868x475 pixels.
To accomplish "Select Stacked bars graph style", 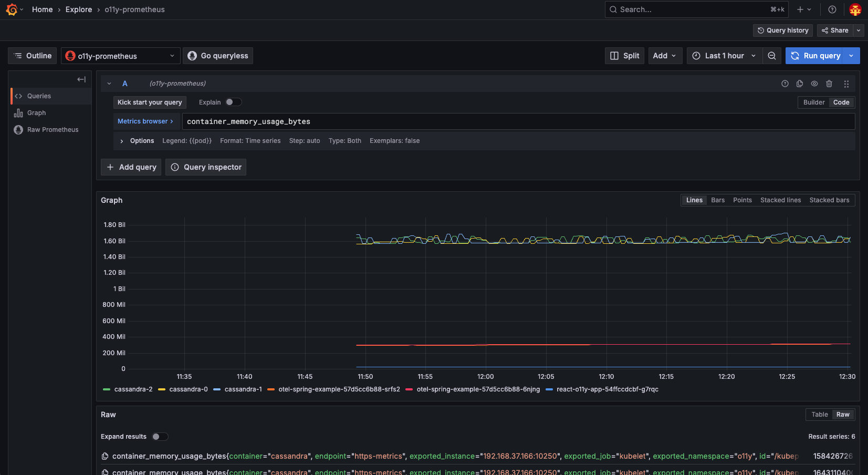I will pos(829,200).
